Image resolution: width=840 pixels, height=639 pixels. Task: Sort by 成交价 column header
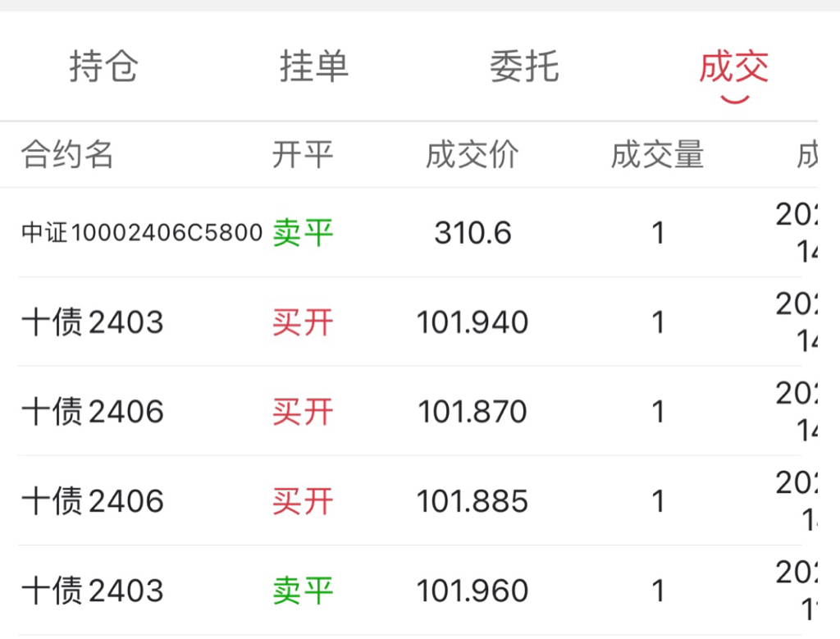(x=472, y=154)
